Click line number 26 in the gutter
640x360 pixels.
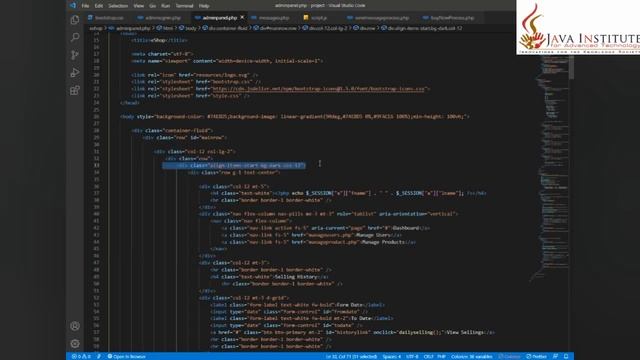coord(96,116)
